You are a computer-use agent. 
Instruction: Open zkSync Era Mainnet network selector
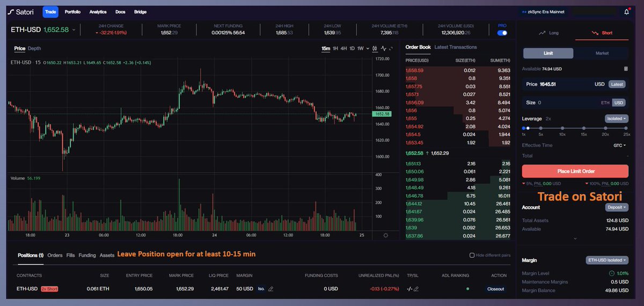coord(544,12)
